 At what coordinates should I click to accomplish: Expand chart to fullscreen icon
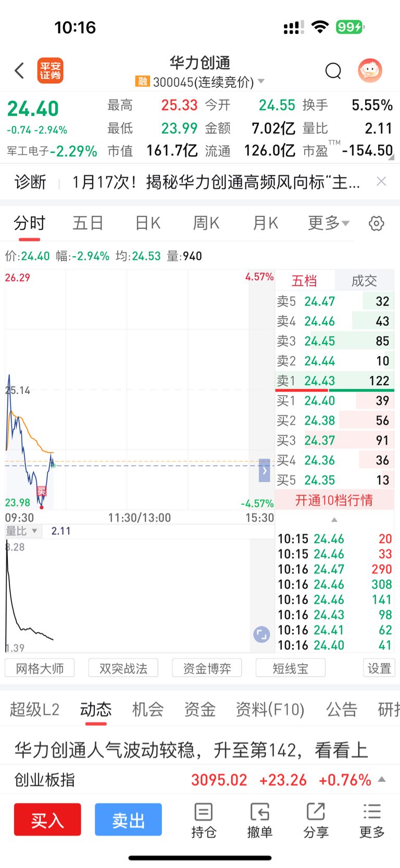pyautogui.click(x=261, y=634)
